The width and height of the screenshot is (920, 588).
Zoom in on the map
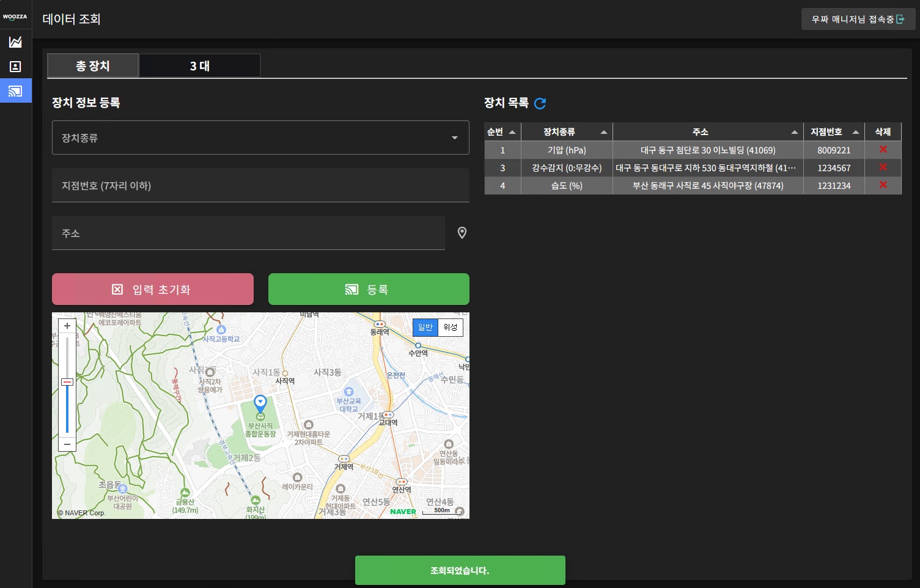[67, 326]
